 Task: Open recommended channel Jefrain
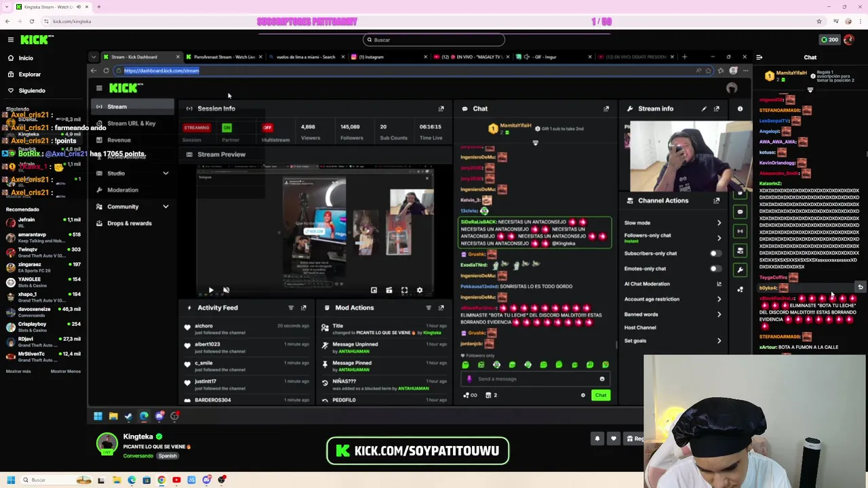(42, 222)
